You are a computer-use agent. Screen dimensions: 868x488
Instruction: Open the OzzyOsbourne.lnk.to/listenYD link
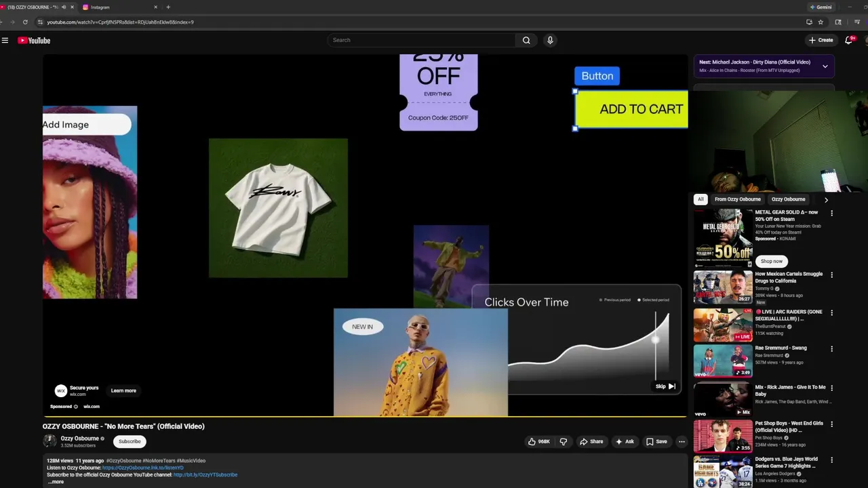(x=143, y=468)
